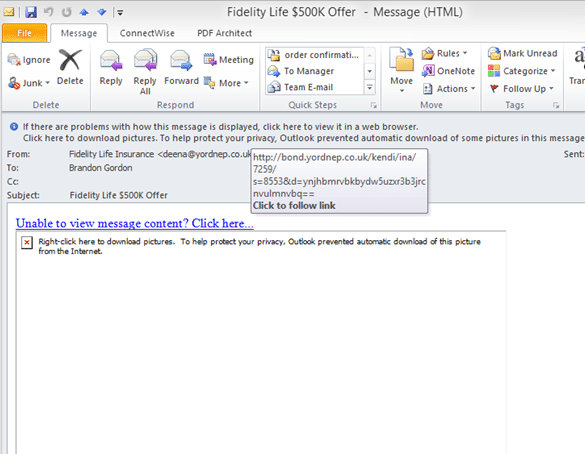Send message to OneNote
This screenshot has width=585, height=454.
tap(448, 71)
